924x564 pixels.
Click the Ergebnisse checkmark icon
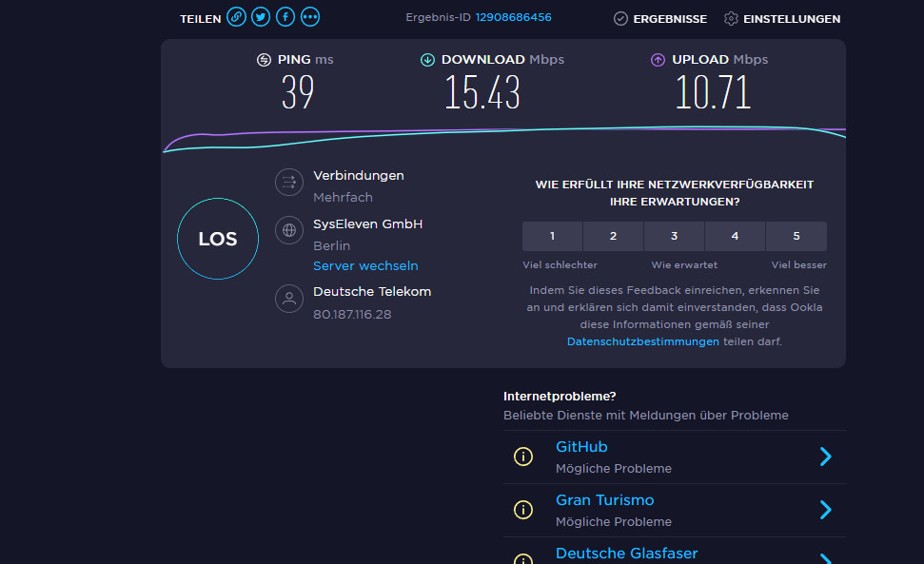pyautogui.click(x=620, y=19)
